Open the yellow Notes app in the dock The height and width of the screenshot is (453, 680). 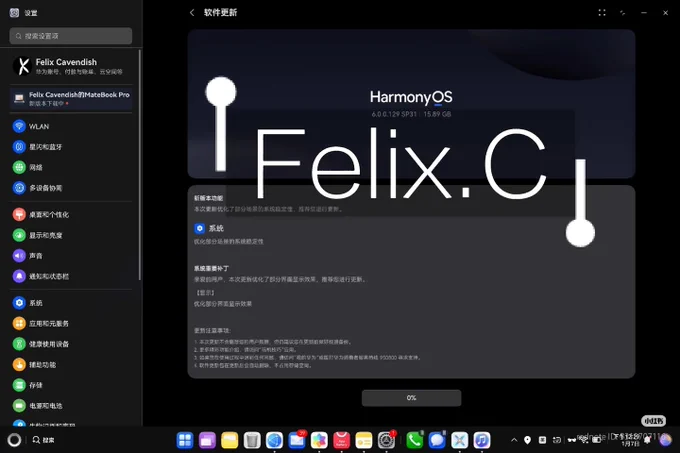(364, 440)
